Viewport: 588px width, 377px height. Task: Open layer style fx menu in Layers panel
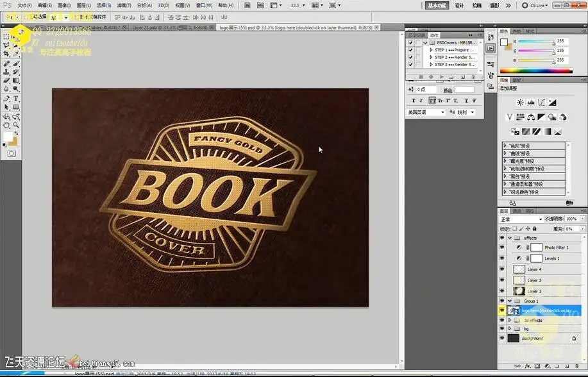click(x=527, y=365)
